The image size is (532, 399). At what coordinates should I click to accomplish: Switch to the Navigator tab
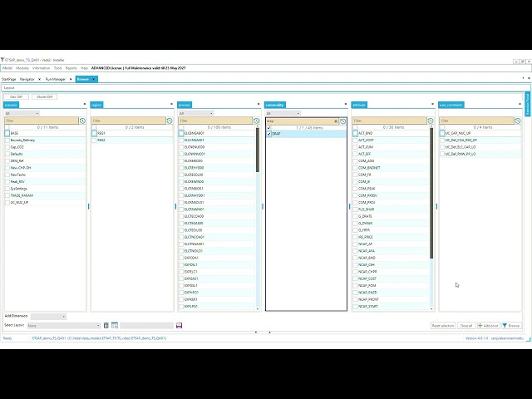[x=27, y=79]
